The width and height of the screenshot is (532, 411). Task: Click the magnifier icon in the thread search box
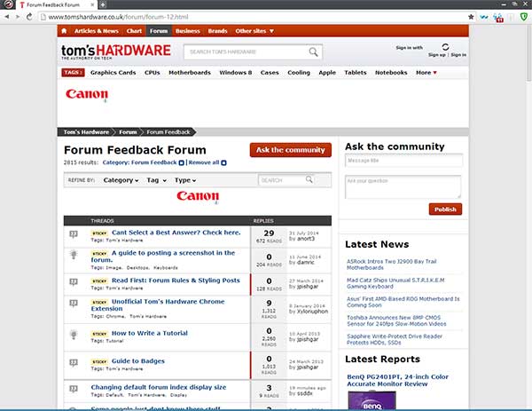coord(309,179)
